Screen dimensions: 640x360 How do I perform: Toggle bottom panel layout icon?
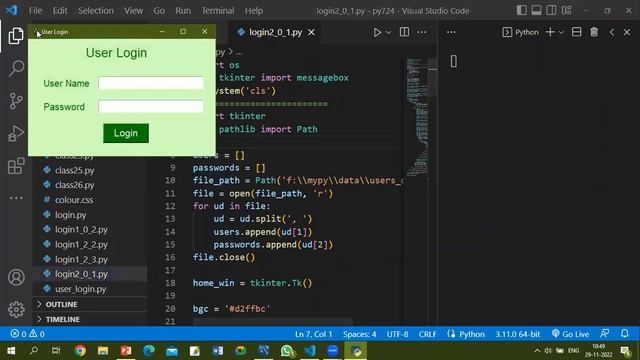pyautogui.click(x=536, y=10)
